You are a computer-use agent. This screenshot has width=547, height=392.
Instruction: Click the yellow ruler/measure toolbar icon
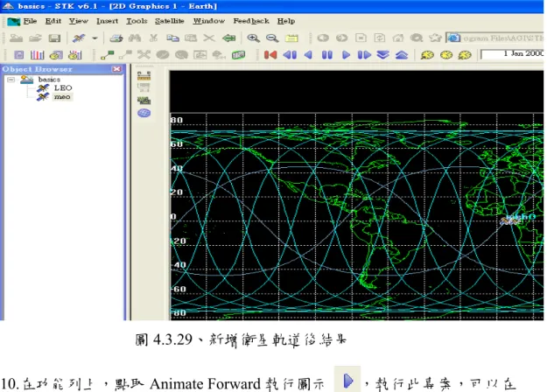tap(291, 38)
